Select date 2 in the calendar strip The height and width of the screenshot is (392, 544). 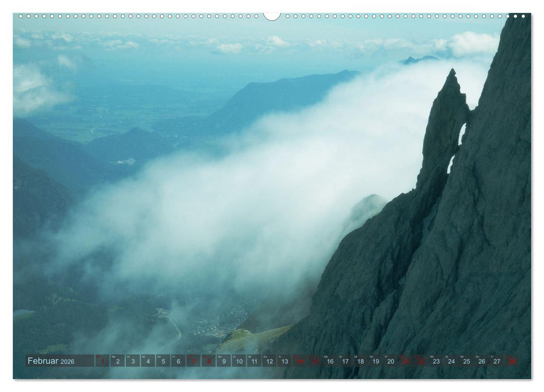(118, 362)
